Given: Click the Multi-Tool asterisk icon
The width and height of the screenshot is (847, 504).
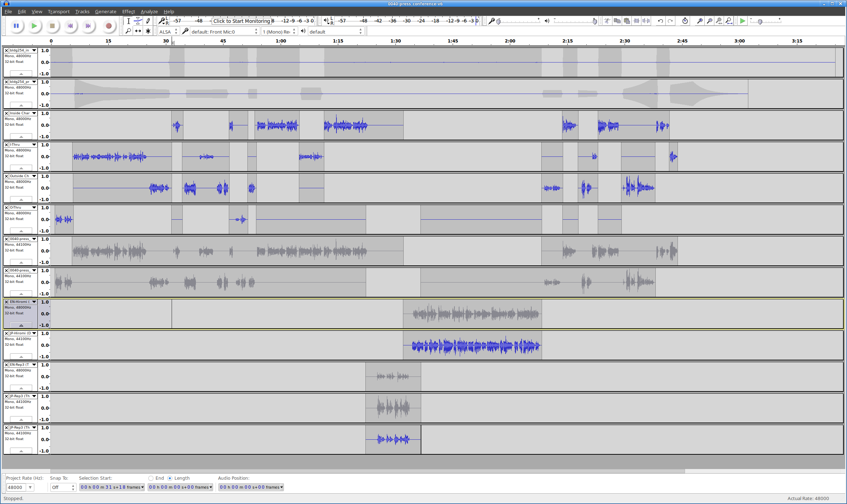Looking at the screenshot, I should 148,31.
